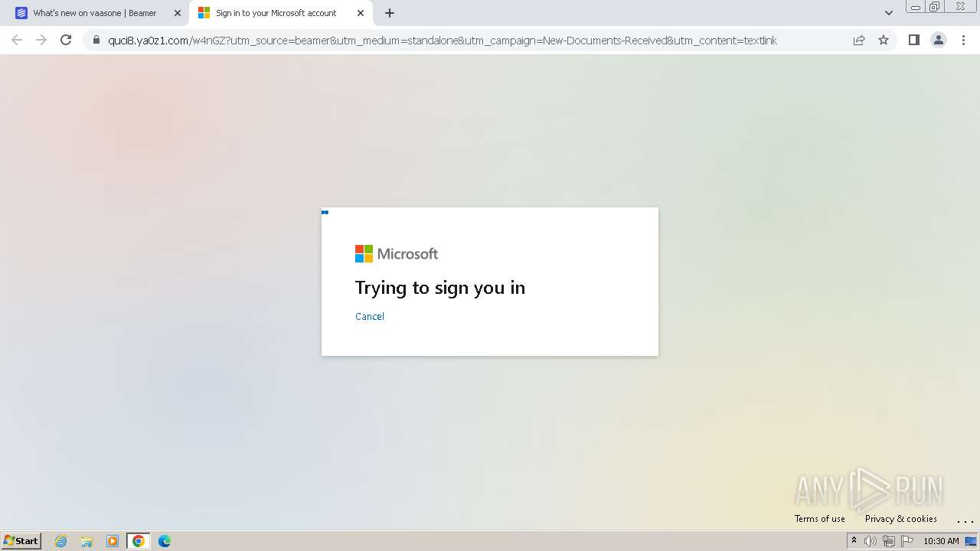Close the Beamer tab
The image size is (980, 551).
pyautogui.click(x=178, y=13)
